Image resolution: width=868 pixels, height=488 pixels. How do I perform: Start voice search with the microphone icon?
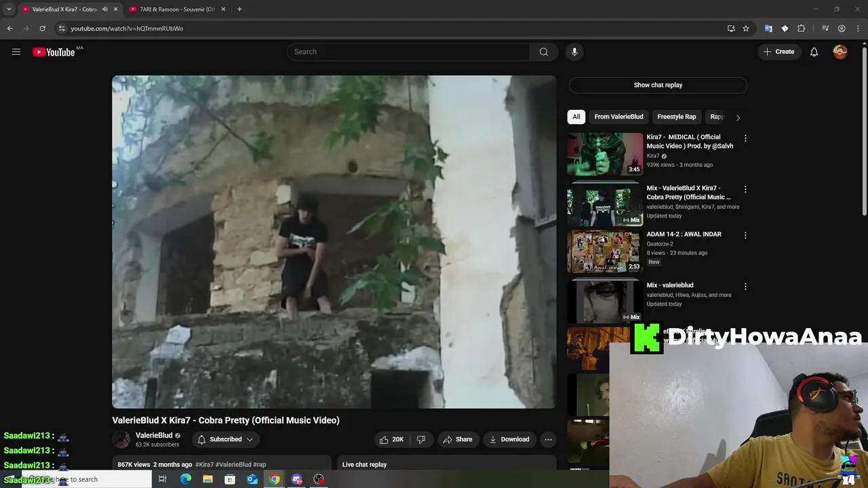tap(574, 52)
